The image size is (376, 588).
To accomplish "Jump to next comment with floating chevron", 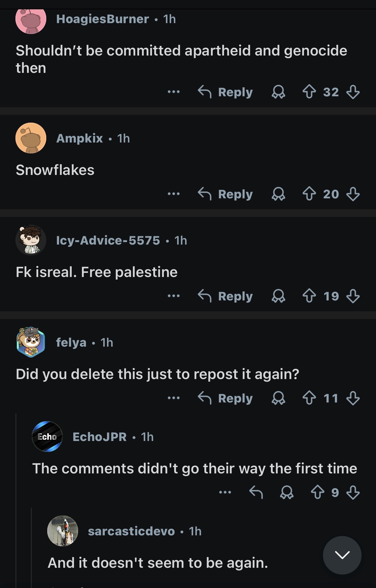I will pos(342,555).
